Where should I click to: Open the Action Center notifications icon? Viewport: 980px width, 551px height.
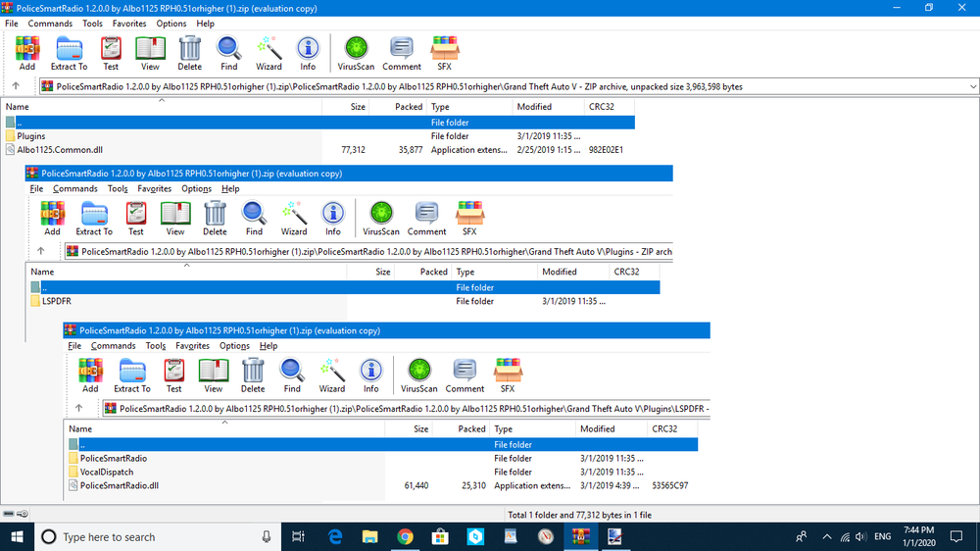click(955, 536)
